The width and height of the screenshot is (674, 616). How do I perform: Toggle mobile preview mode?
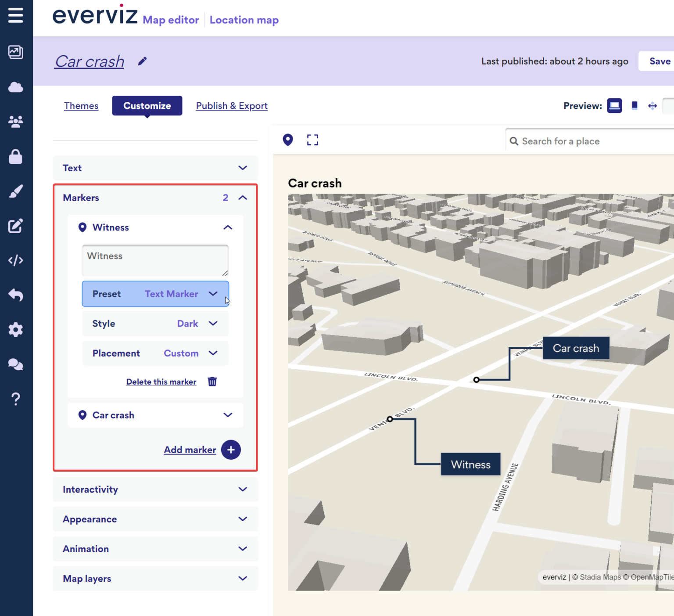634,105
